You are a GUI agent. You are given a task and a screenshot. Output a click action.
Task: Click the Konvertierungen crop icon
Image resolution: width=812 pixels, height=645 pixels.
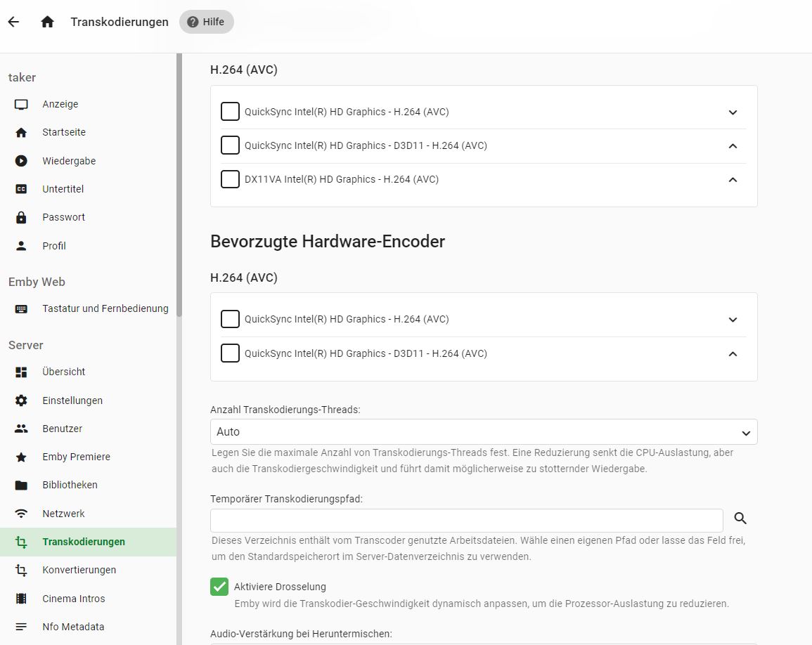21,570
